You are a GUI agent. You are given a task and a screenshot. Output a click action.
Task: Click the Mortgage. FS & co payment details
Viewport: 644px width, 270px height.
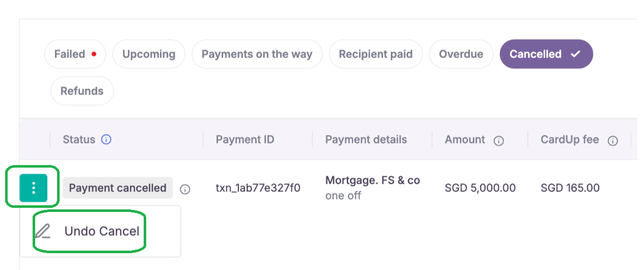[x=372, y=187]
